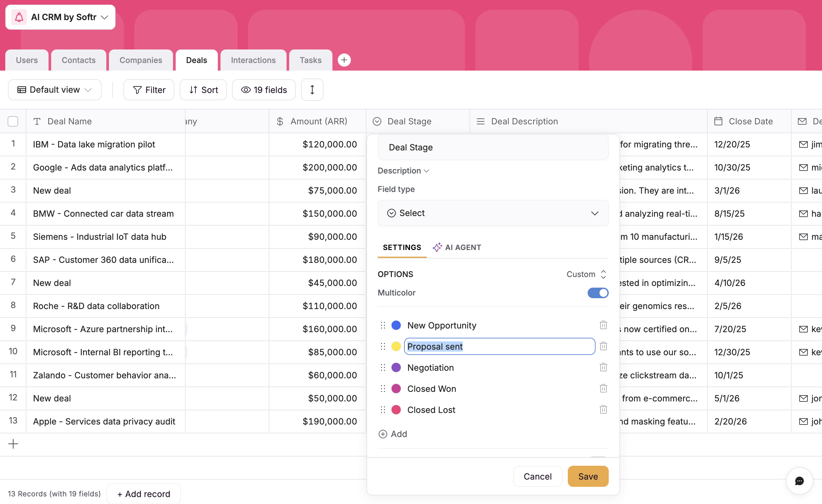The width and height of the screenshot is (822, 504).
Task: Open the Filter panel via funnel icon
Action: point(137,90)
